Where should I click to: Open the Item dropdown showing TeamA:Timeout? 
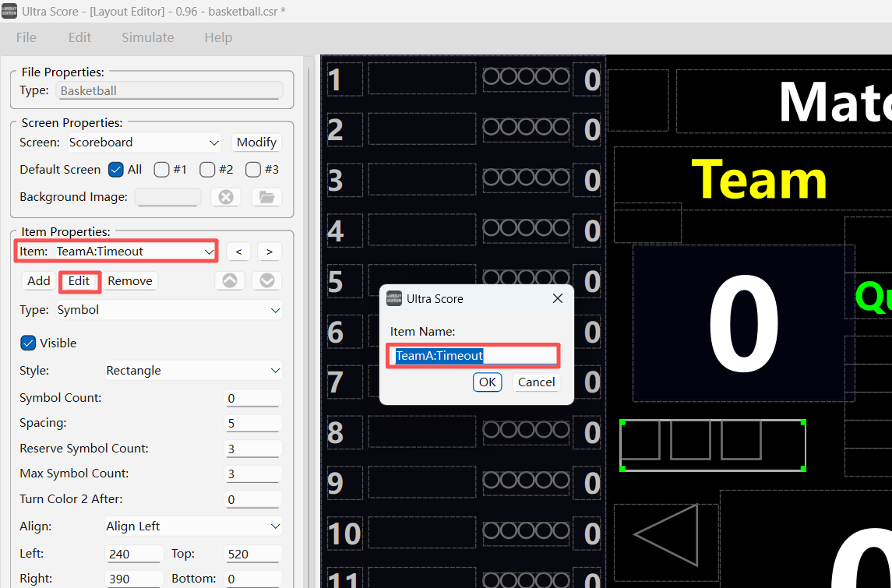coord(136,252)
